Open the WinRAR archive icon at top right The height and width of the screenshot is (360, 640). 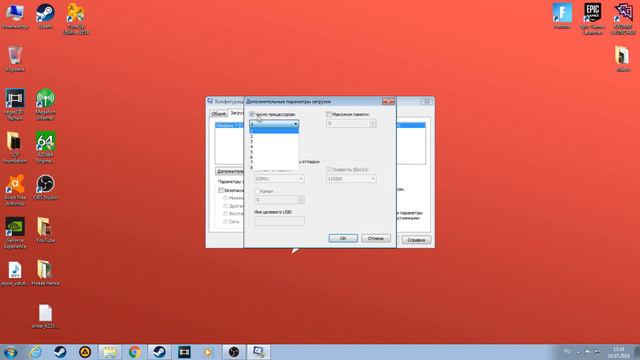tap(623, 19)
